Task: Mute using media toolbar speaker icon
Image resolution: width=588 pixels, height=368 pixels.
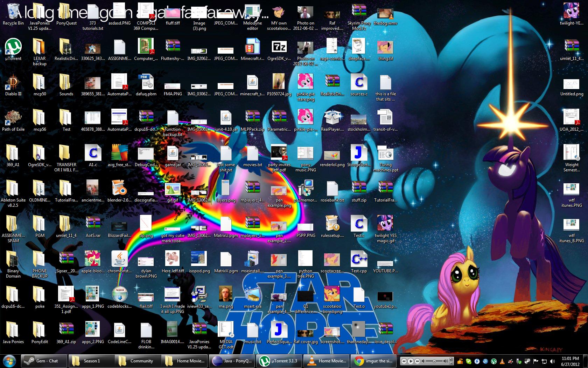Action: (x=423, y=361)
